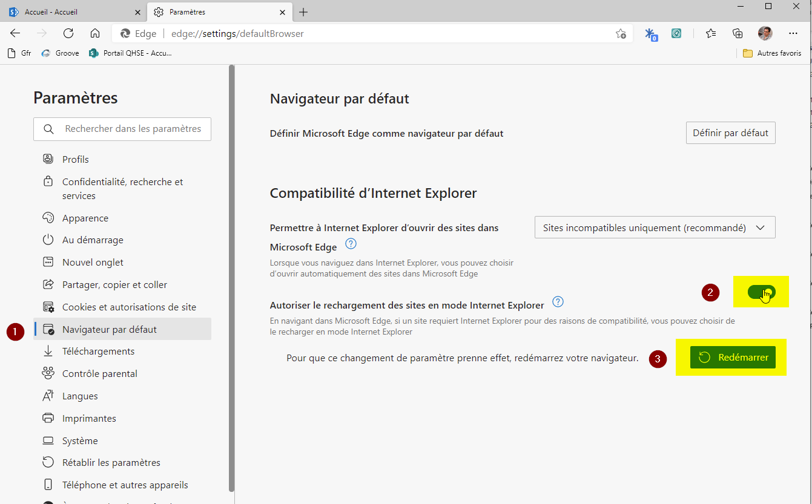Open the Autres favoris folder
Screen dimensions: 812x504
(772, 53)
